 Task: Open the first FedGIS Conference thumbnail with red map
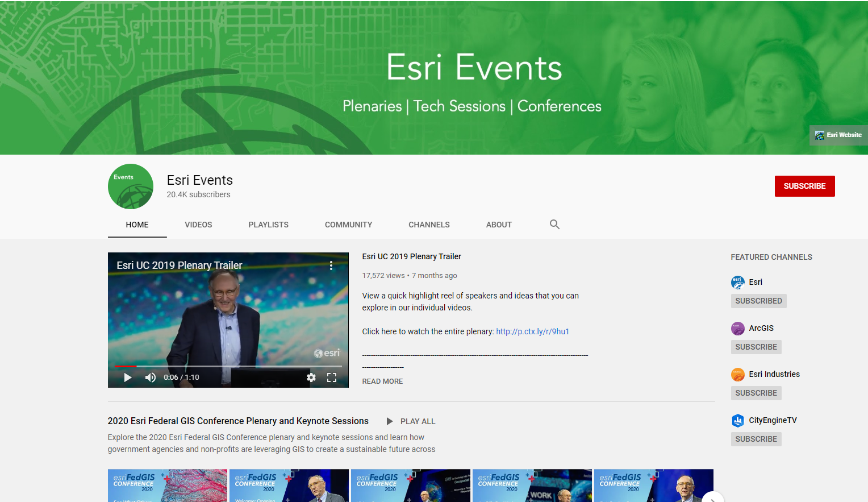point(168,486)
